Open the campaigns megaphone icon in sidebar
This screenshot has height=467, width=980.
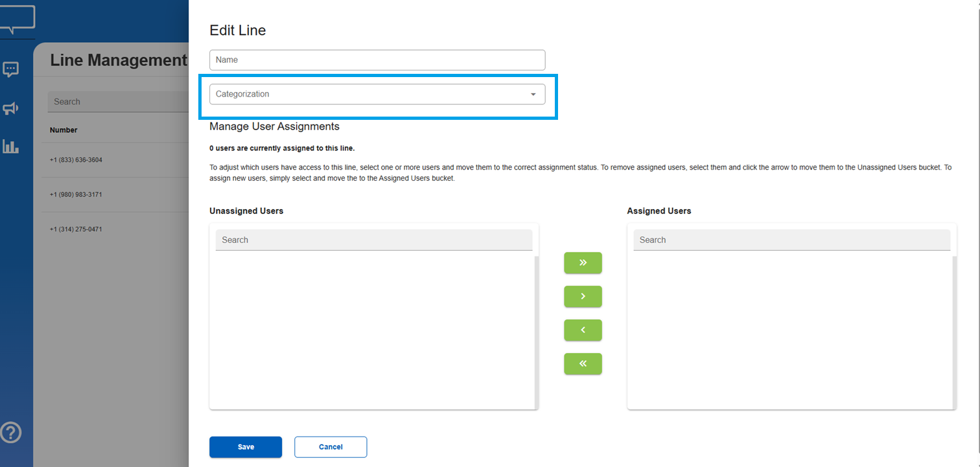tap(10, 108)
